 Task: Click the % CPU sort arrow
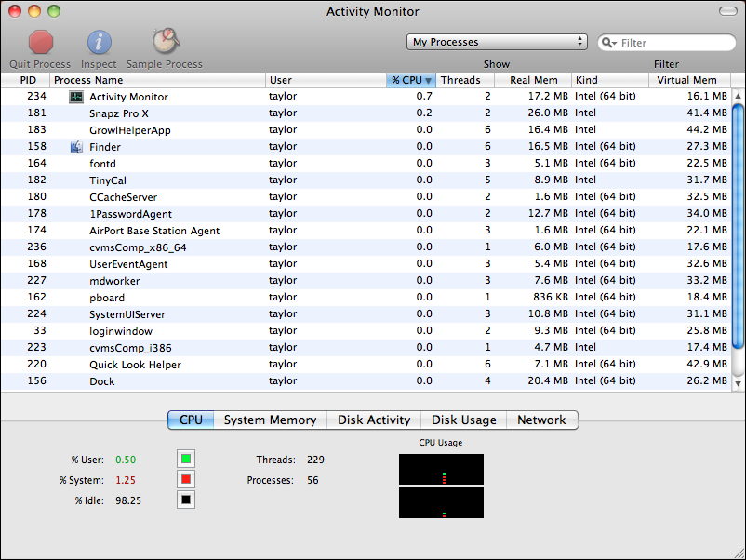click(x=428, y=80)
